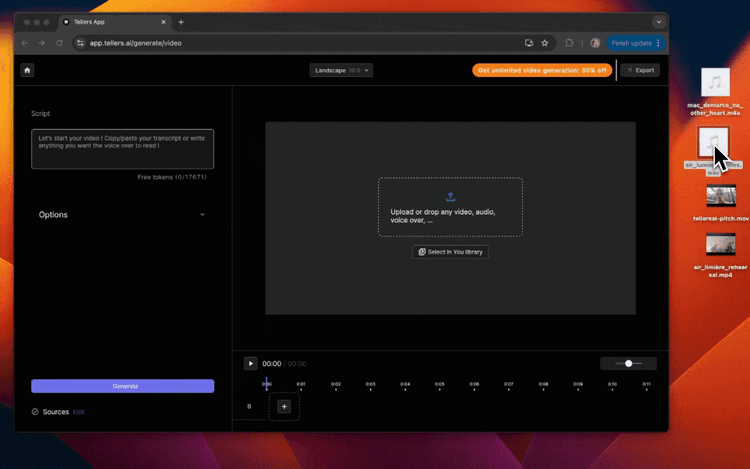This screenshot has height=469, width=750.
Task: Open the Landscape 16:9 format dropdown
Action: click(x=341, y=70)
